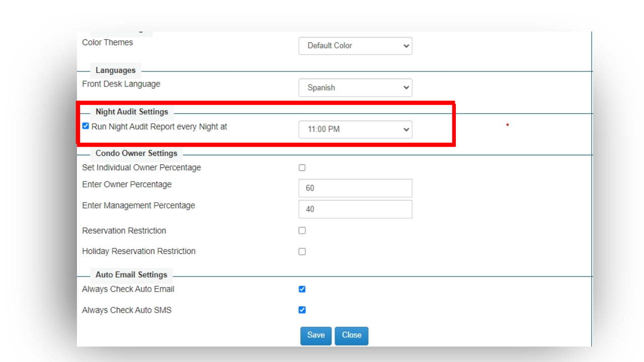
Task: Click the Save button
Action: pyautogui.click(x=316, y=335)
